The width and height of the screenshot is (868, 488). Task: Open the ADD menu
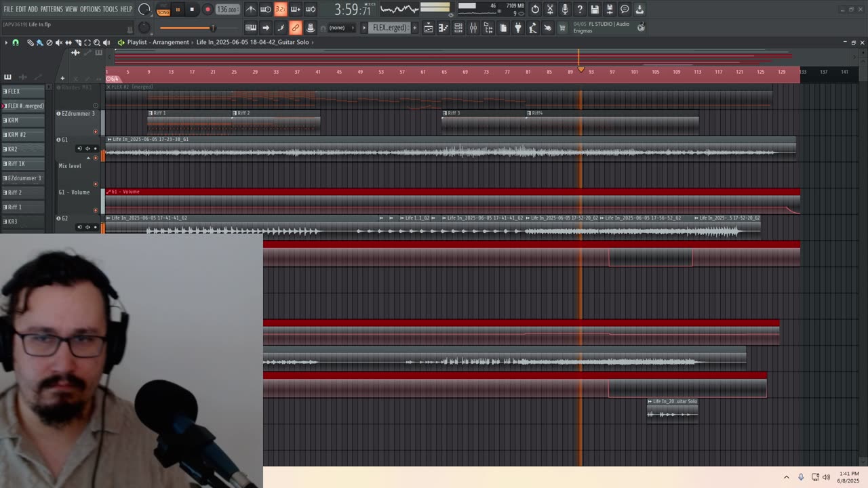point(33,9)
